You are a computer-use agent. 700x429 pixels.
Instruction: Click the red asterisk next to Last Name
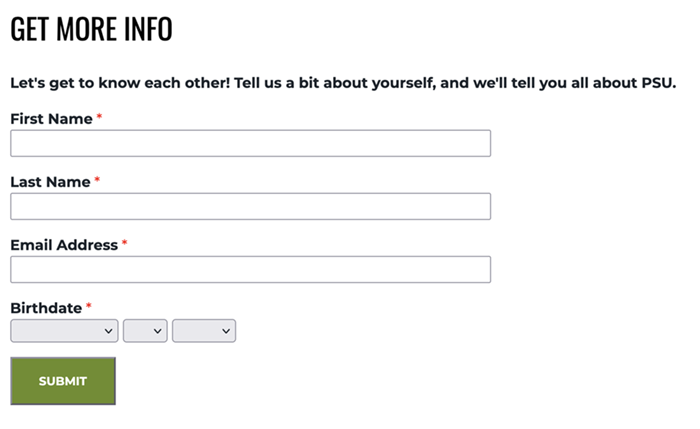98,182
